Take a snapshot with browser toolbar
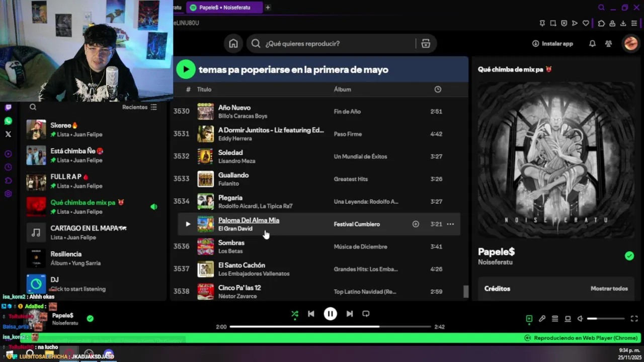Viewport: 644px width, 362px height. pyautogui.click(x=553, y=23)
